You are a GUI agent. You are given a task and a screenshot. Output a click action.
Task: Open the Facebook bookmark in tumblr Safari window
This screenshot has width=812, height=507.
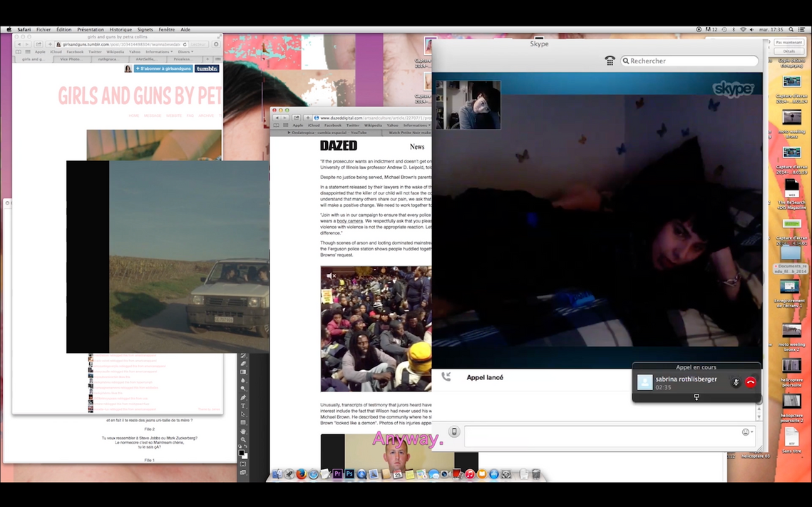[75, 52]
